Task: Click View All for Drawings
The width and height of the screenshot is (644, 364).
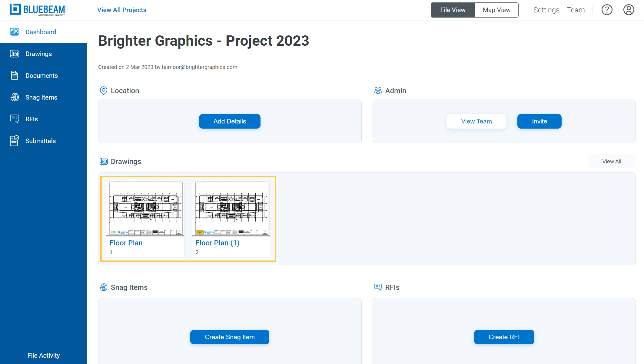Action: (x=612, y=162)
